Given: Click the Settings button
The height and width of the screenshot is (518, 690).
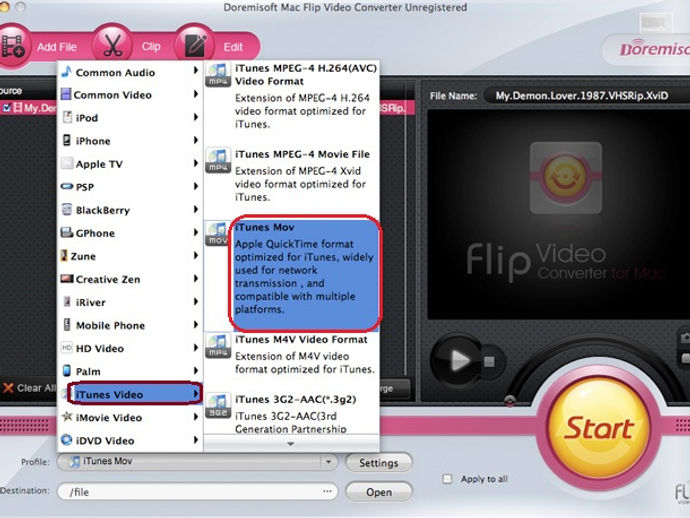Looking at the screenshot, I should [x=378, y=463].
